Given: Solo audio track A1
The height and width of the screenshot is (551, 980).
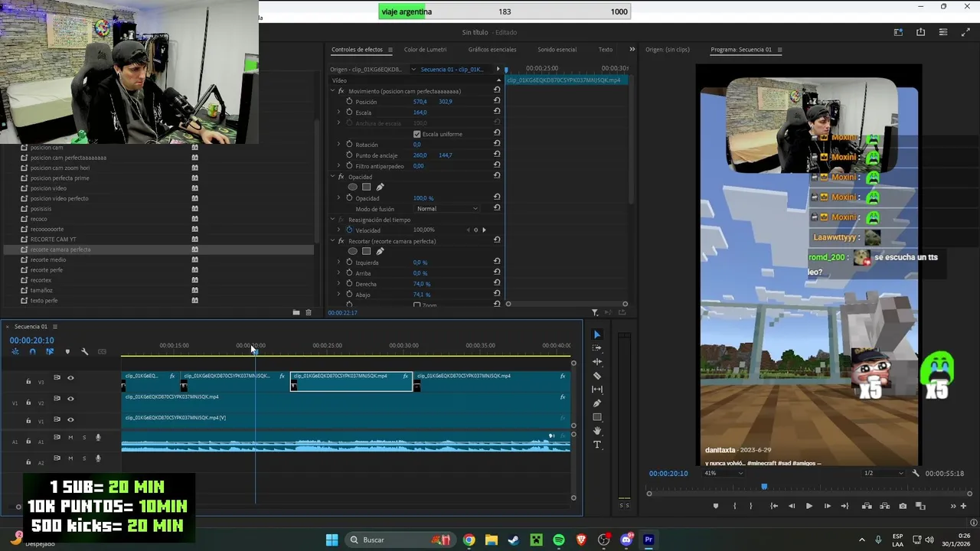Looking at the screenshot, I should click(x=84, y=438).
